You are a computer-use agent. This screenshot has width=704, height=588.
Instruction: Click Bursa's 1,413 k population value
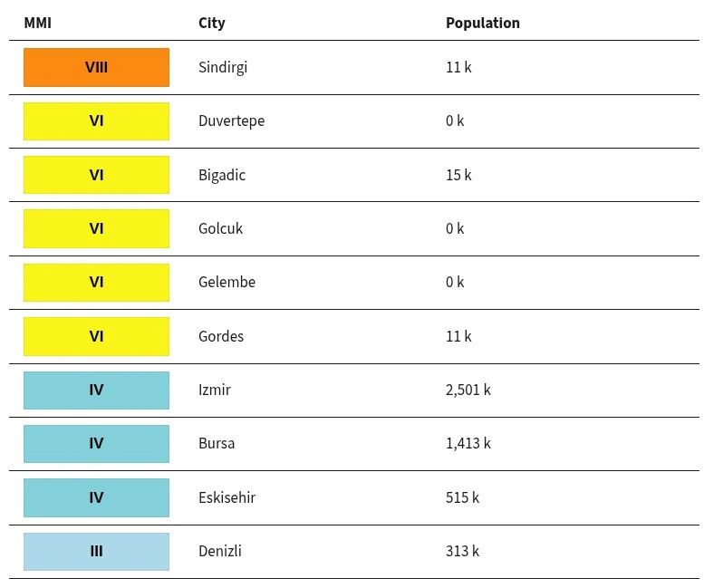click(x=468, y=443)
